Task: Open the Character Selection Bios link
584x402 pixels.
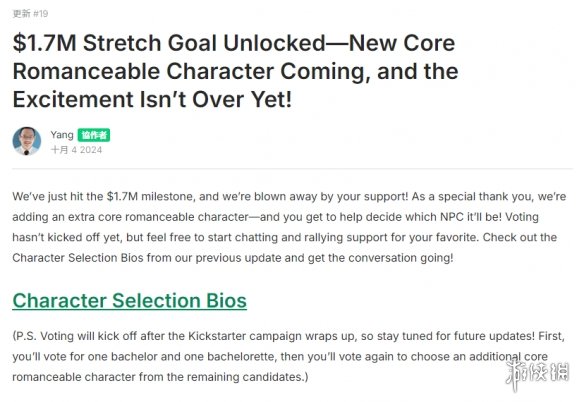Action: pyautogui.click(x=130, y=301)
